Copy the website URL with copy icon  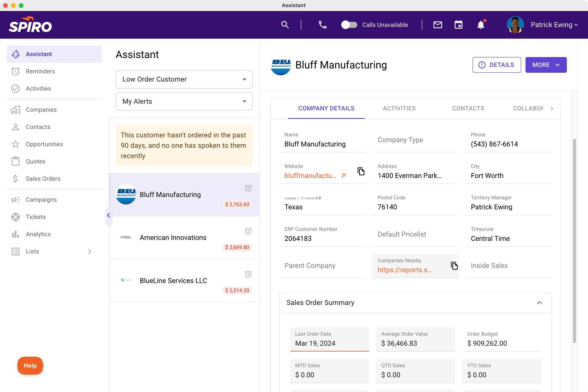(361, 171)
